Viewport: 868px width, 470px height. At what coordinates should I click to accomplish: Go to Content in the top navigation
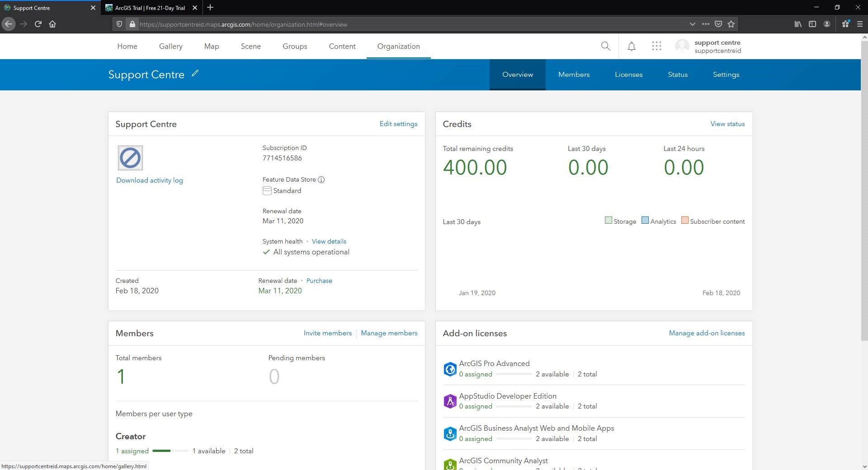click(342, 46)
